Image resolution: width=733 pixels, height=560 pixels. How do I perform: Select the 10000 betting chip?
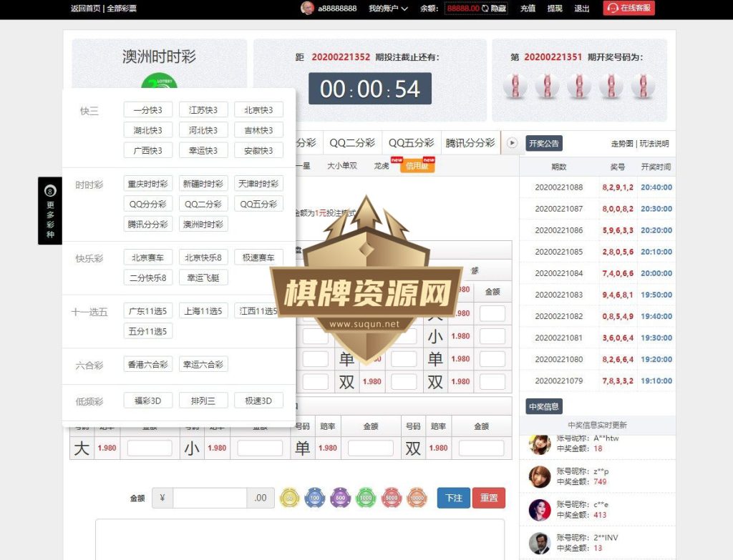pos(417,497)
